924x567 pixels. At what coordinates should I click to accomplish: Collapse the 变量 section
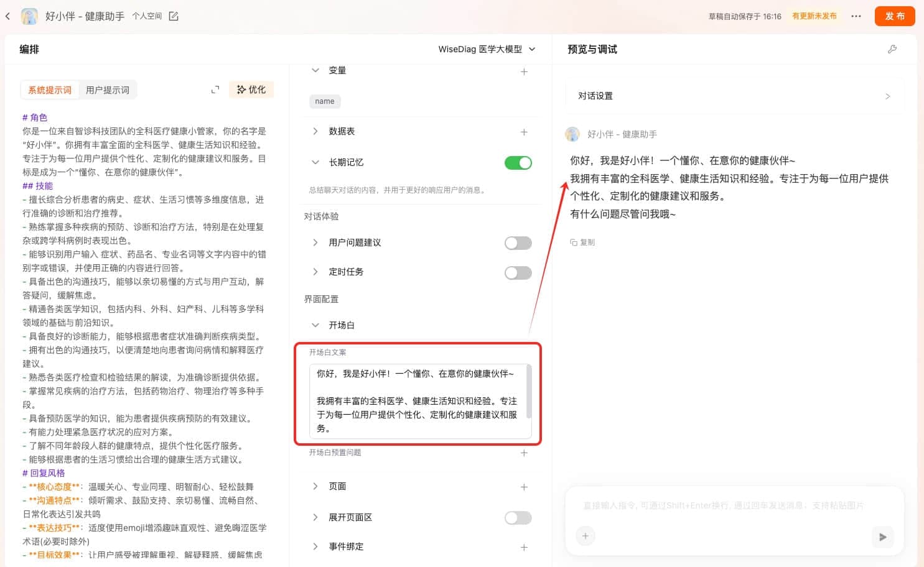315,71
